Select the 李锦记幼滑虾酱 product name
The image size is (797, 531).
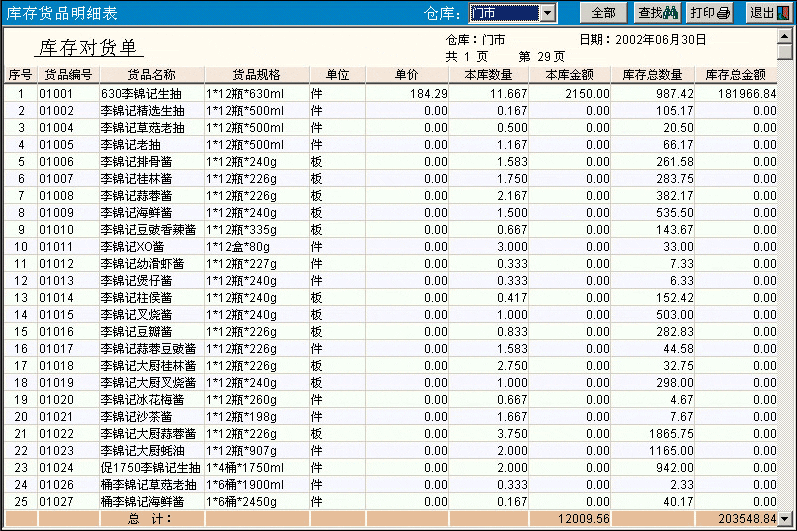coord(142,264)
